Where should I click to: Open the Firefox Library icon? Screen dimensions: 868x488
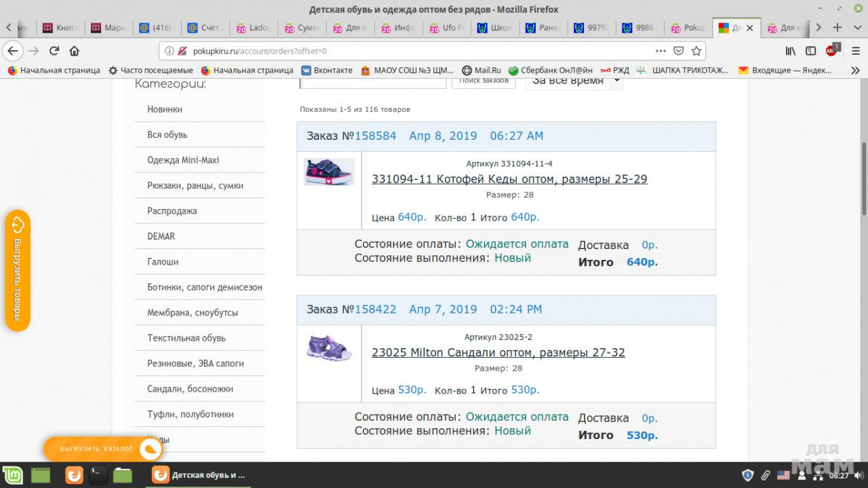pos(791,51)
